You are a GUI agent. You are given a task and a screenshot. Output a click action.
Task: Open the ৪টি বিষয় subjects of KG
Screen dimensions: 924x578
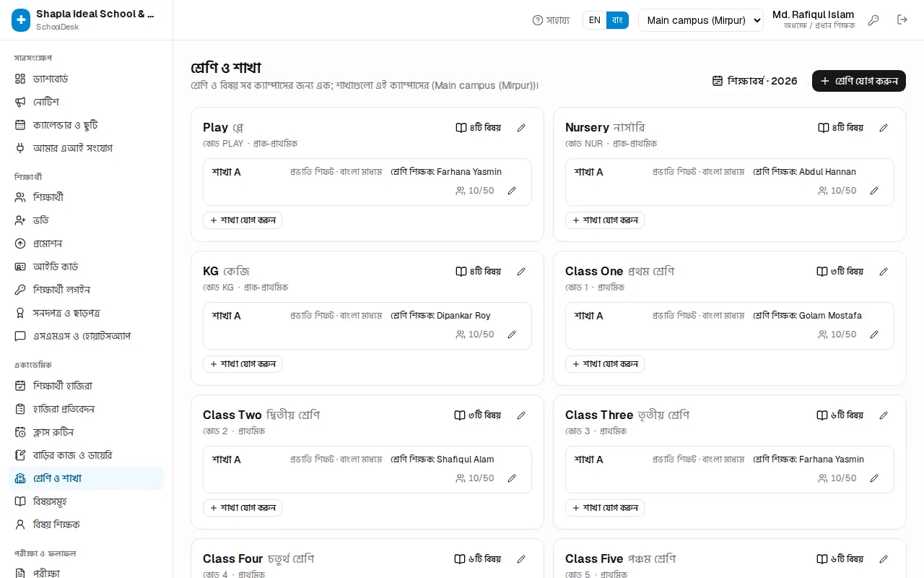(478, 272)
